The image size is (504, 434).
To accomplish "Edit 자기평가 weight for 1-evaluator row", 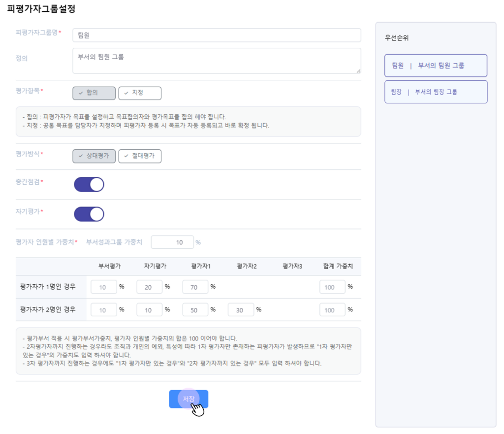I will [149, 287].
